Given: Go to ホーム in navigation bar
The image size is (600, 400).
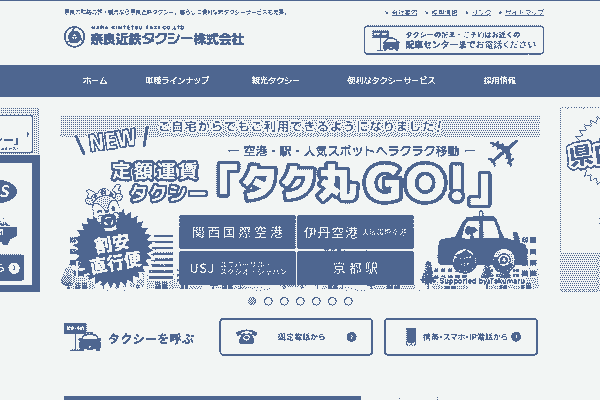Looking at the screenshot, I should click(x=95, y=80).
